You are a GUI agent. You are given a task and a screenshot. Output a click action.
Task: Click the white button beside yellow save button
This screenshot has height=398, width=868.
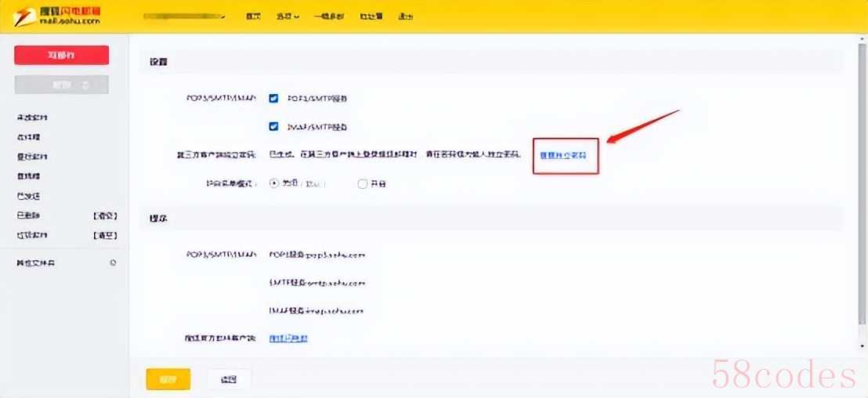coord(229,379)
